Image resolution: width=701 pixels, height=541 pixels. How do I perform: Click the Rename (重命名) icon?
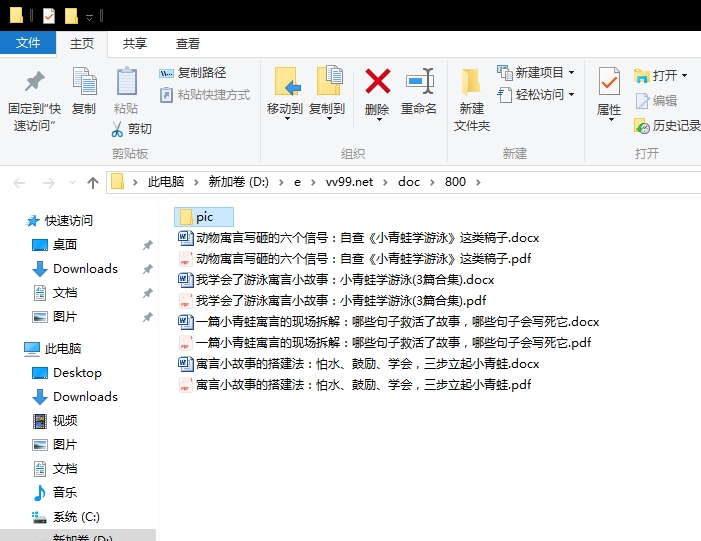[x=420, y=81]
